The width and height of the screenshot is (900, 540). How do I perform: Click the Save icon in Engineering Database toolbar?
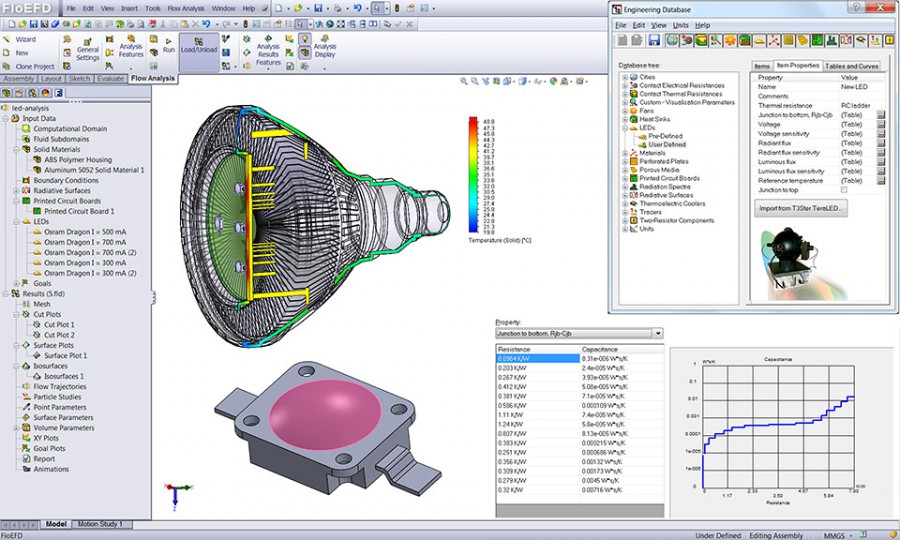[x=654, y=40]
